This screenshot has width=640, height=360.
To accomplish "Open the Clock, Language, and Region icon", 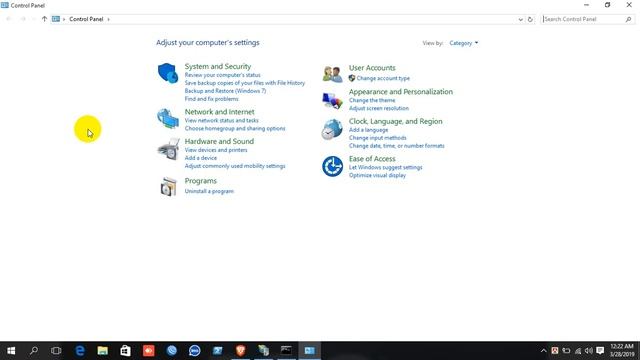I will (332, 129).
